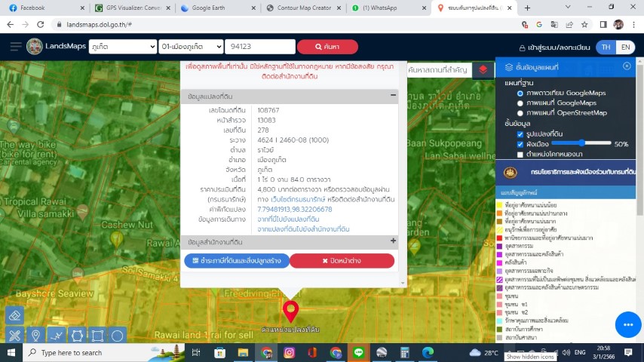Click directions from parcel to land office link
The height and width of the screenshot is (362, 644).
coord(303,229)
